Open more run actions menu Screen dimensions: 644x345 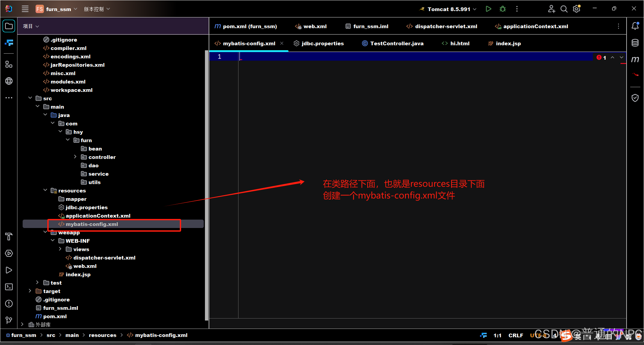pyautogui.click(x=517, y=9)
